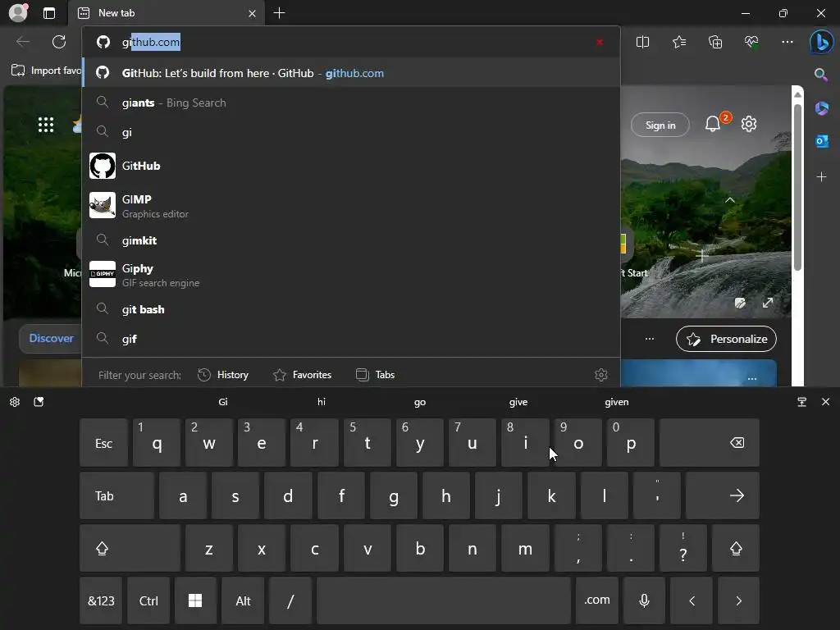Open keyboard clipboard/emoji panel icon
The image size is (840, 630).
(39, 402)
